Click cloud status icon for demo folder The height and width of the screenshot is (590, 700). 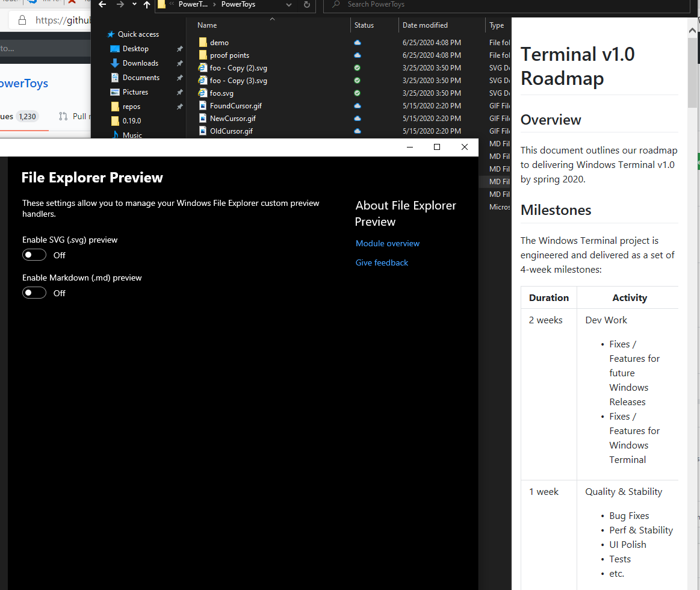point(357,42)
